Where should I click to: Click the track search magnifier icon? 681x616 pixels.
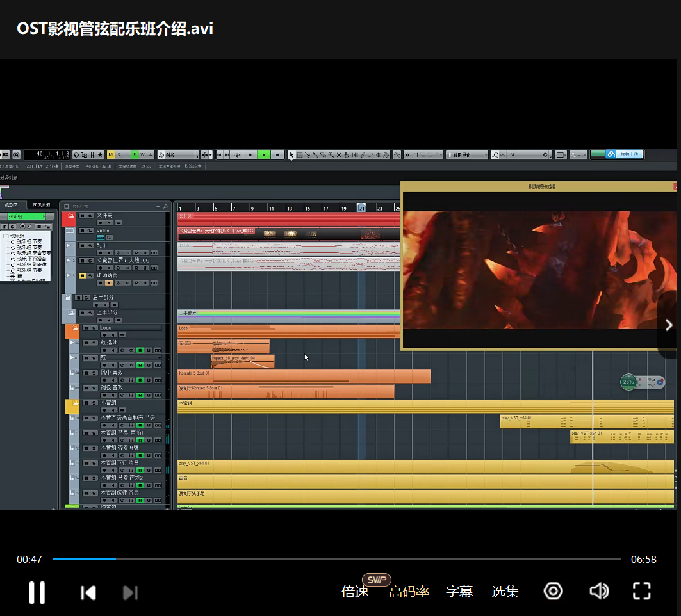coord(165,207)
